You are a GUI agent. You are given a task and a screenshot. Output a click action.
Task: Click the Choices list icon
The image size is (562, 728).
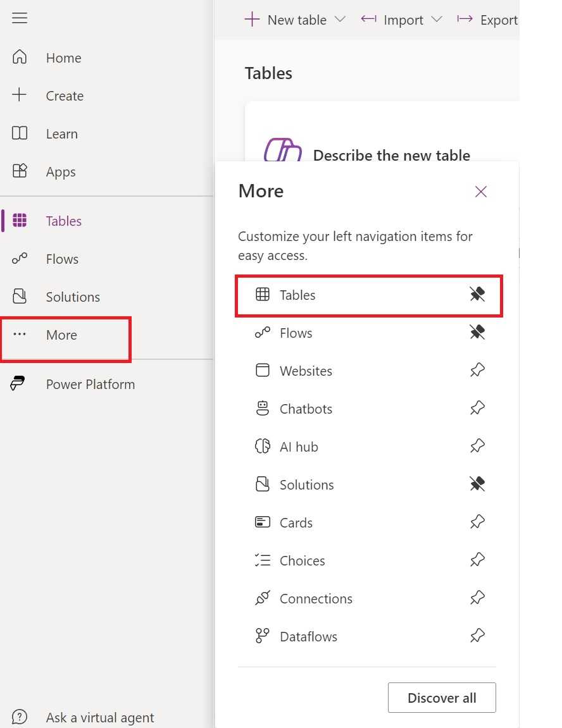pos(263,560)
